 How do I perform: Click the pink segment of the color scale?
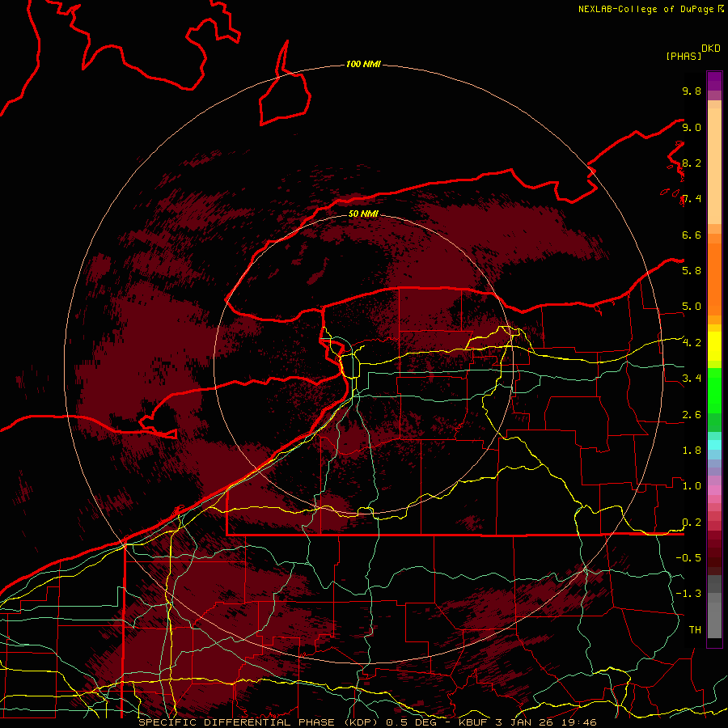point(714,490)
